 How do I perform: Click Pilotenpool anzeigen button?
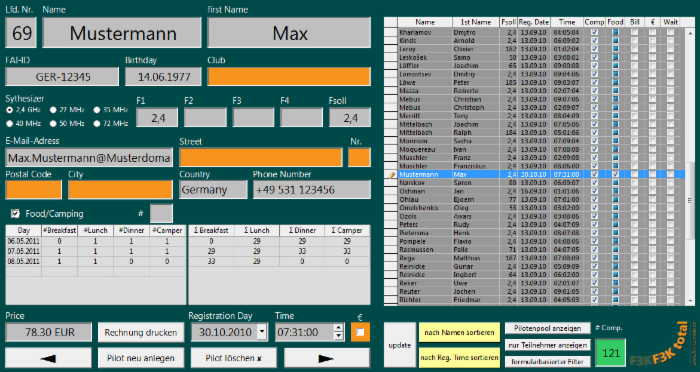point(547,328)
